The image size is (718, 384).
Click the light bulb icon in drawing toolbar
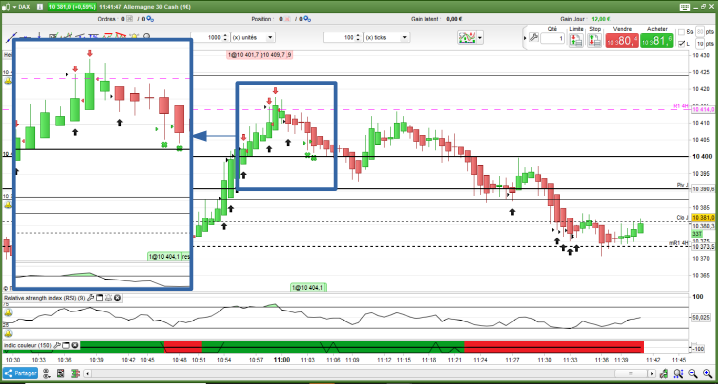[135, 37]
